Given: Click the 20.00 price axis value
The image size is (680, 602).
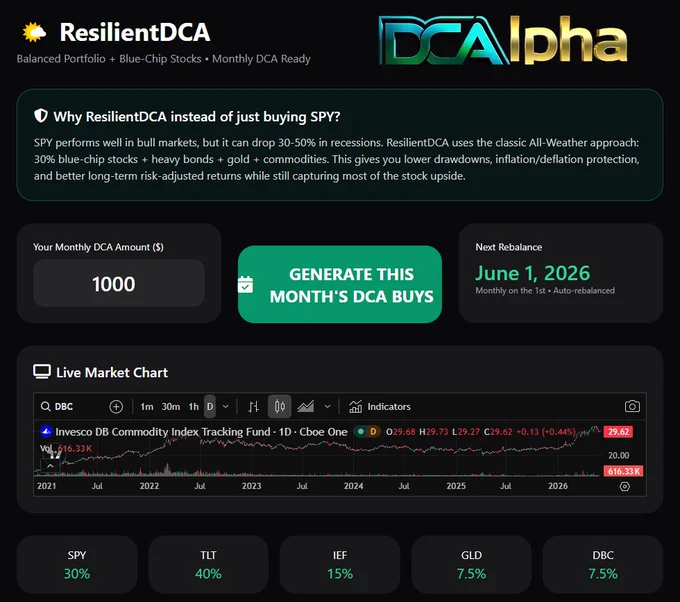Looking at the screenshot, I should [618, 455].
